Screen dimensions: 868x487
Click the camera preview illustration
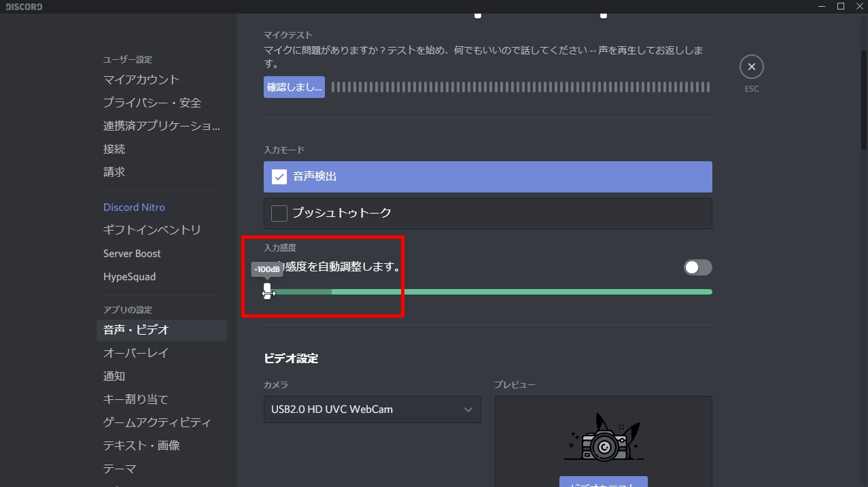coord(604,437)
